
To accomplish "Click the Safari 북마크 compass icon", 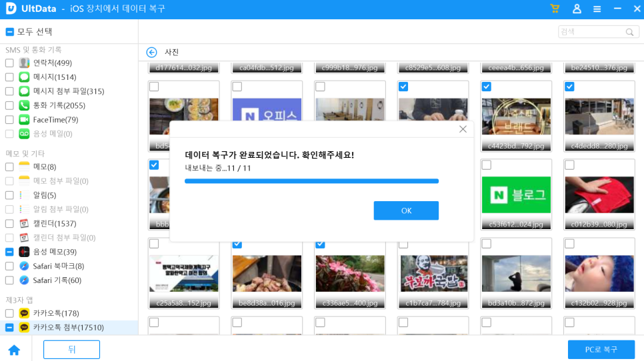I will 24,266.
